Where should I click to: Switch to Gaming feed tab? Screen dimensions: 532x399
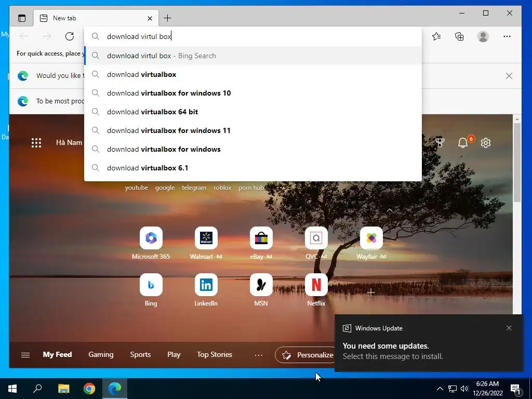pos(101,354)
